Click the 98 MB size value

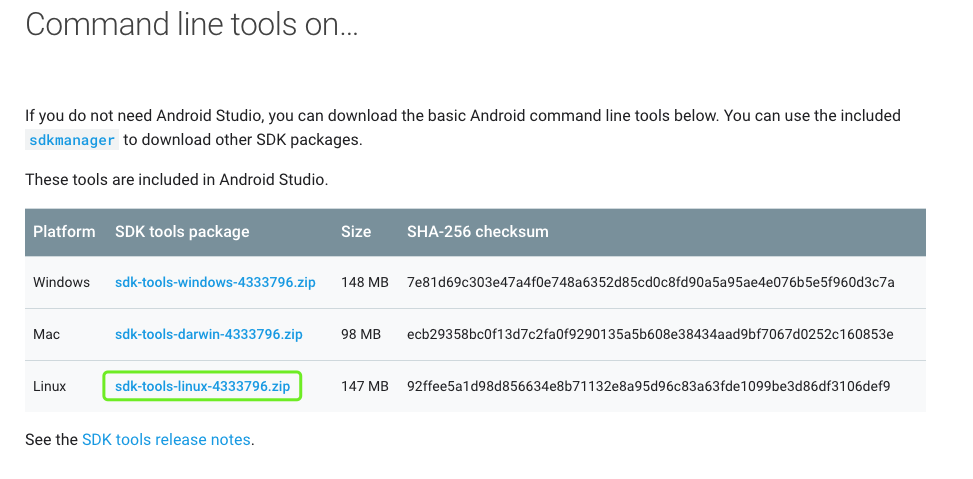click(361, 334)
